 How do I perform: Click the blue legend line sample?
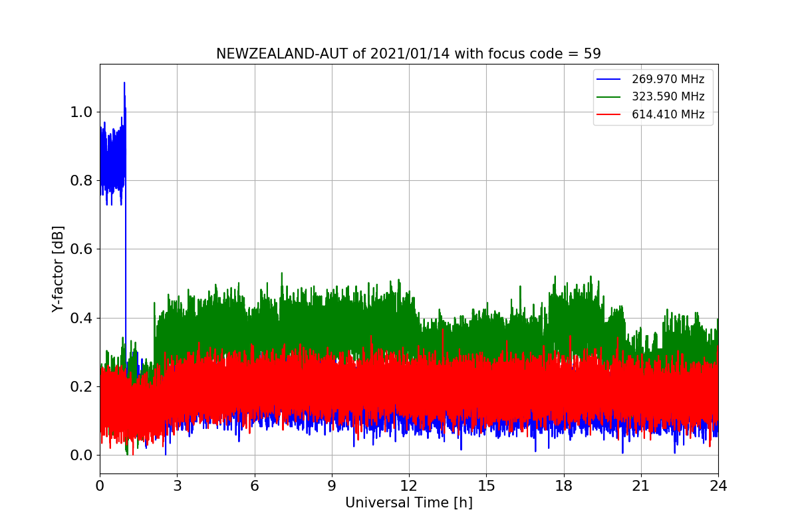[608, 79]
